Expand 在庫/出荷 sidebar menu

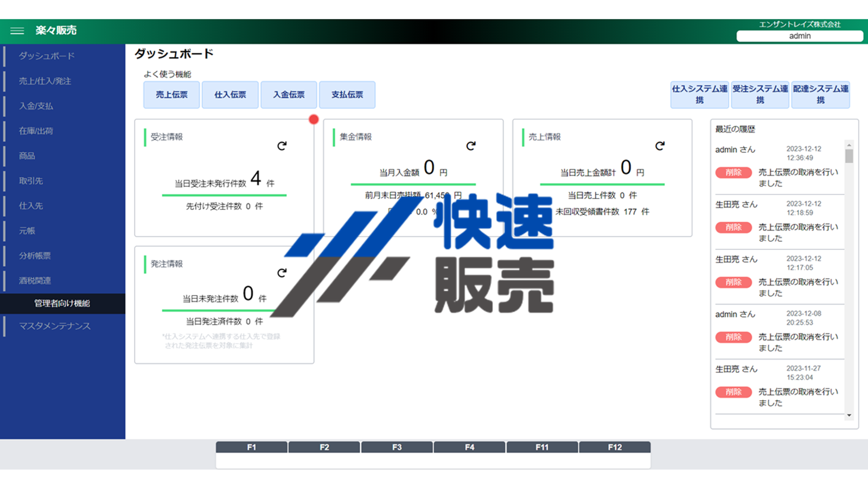[x=36, y=131]
